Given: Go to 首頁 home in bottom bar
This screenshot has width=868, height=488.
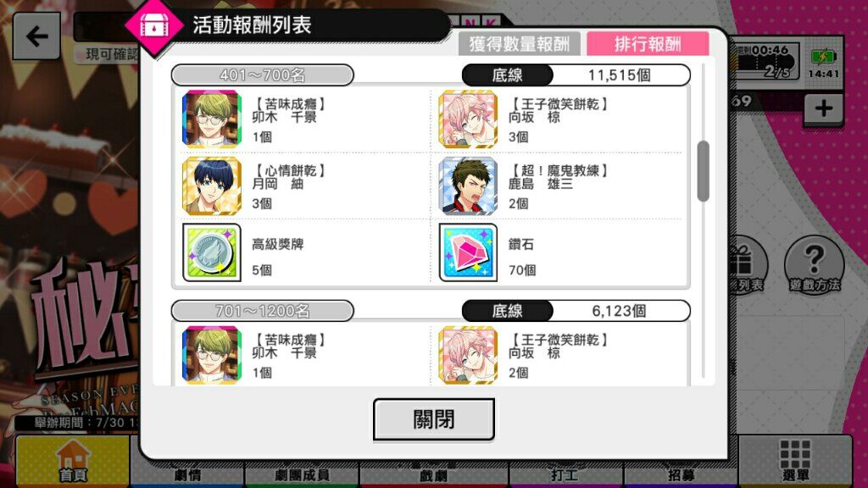Looking at the screenshot, I should pyautogui.click(x=73, y=462).
